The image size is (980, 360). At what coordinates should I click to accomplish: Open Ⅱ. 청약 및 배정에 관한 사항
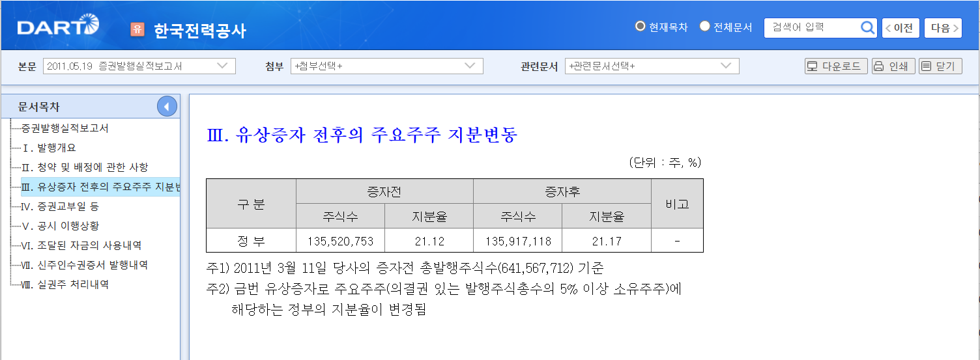coord(85,167)
